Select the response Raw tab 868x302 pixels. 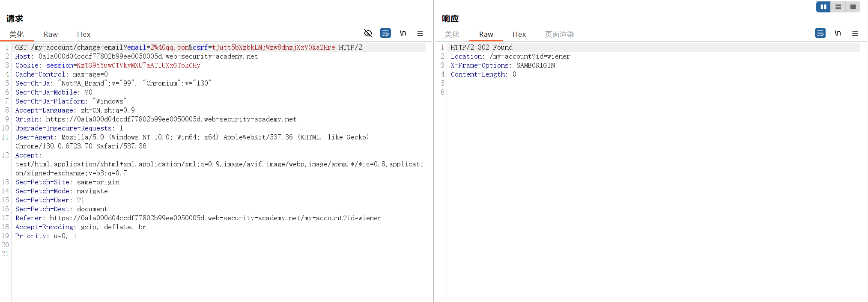[x=486, y=34]
